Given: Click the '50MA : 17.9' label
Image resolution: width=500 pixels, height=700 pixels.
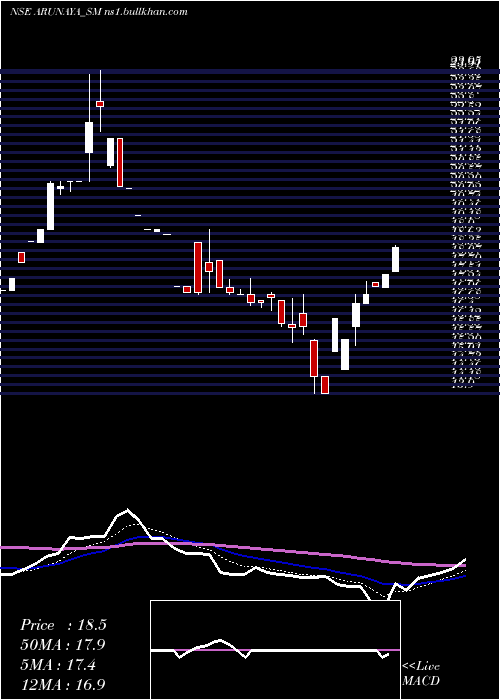Looking at the screenshot, I should (63, 645).
